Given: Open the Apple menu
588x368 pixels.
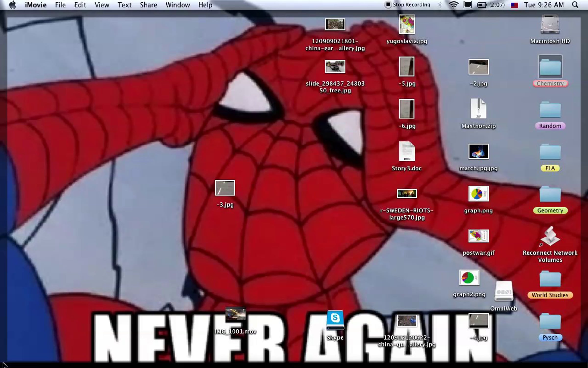Looking at the screenshot, I should click(12, 5).
